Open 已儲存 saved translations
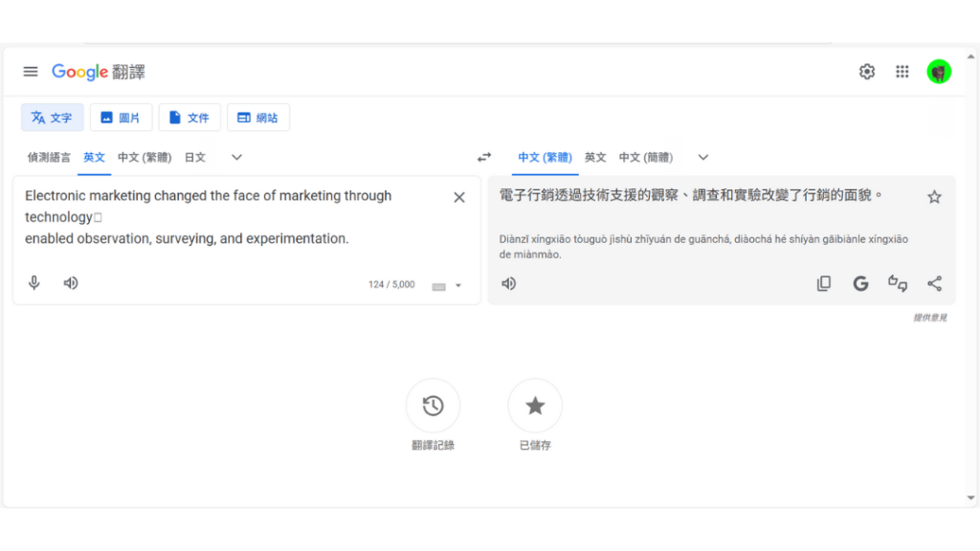This screenshot has height=551, width=980. [535, 406]
